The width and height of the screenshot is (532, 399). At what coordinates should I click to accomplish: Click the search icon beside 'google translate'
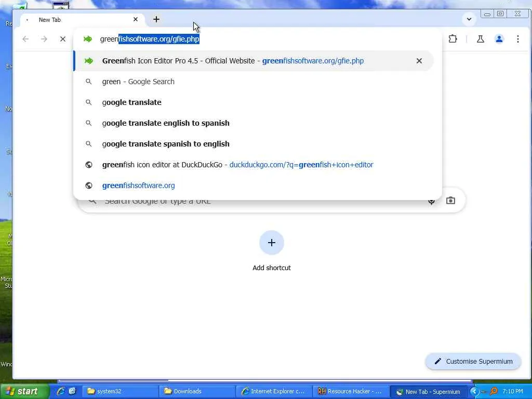click(88, 102)
